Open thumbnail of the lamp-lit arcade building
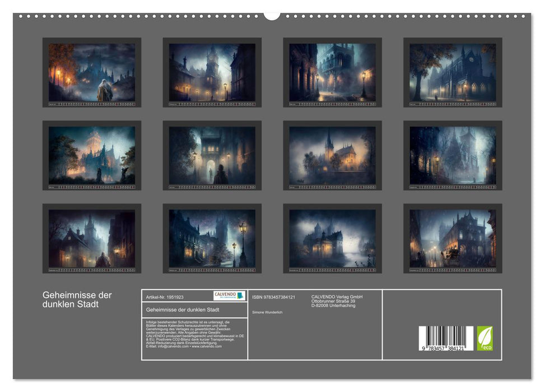Screen dimensions: 544x392 332,72
